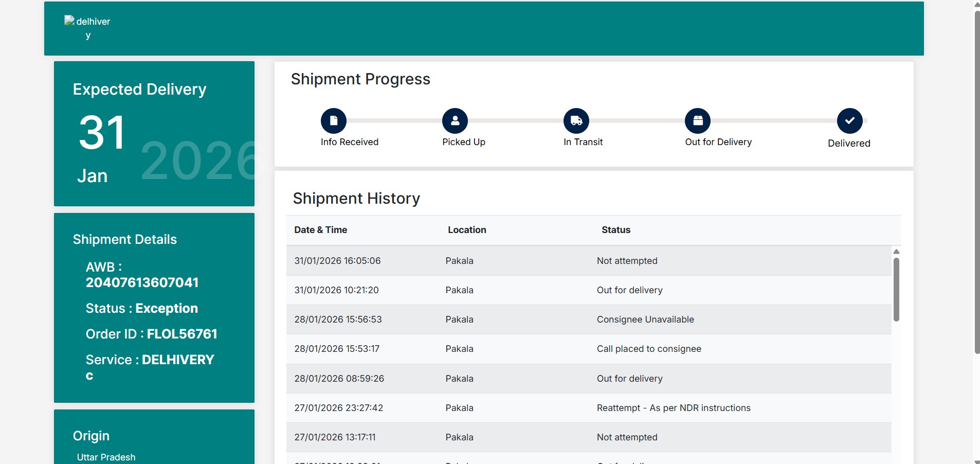
Task: Click the Out for Delivery box icon
Action: [x=698, y=121]
